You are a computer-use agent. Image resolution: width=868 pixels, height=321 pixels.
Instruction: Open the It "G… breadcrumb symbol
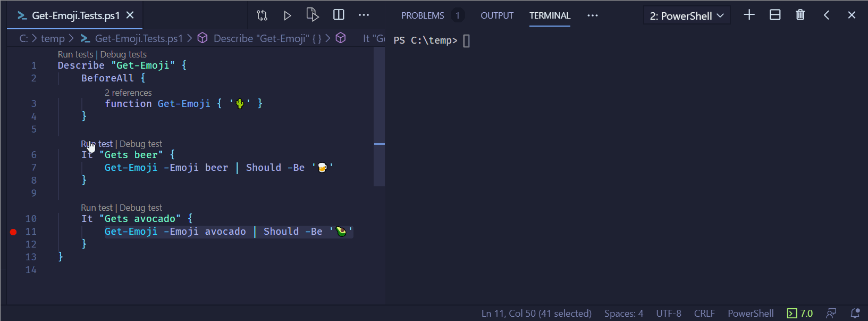click(x=360, y=38)
